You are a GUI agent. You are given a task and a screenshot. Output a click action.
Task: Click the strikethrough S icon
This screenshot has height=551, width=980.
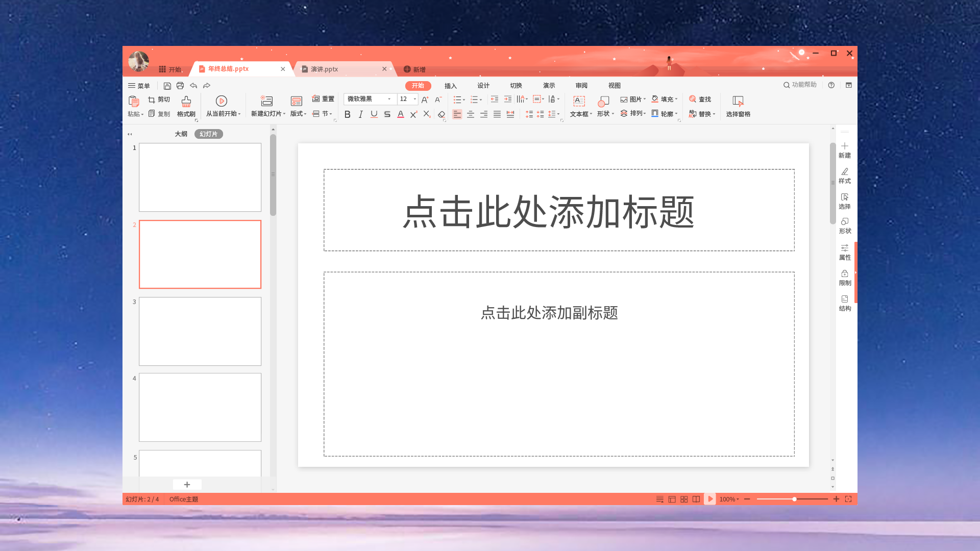(387, 114)
